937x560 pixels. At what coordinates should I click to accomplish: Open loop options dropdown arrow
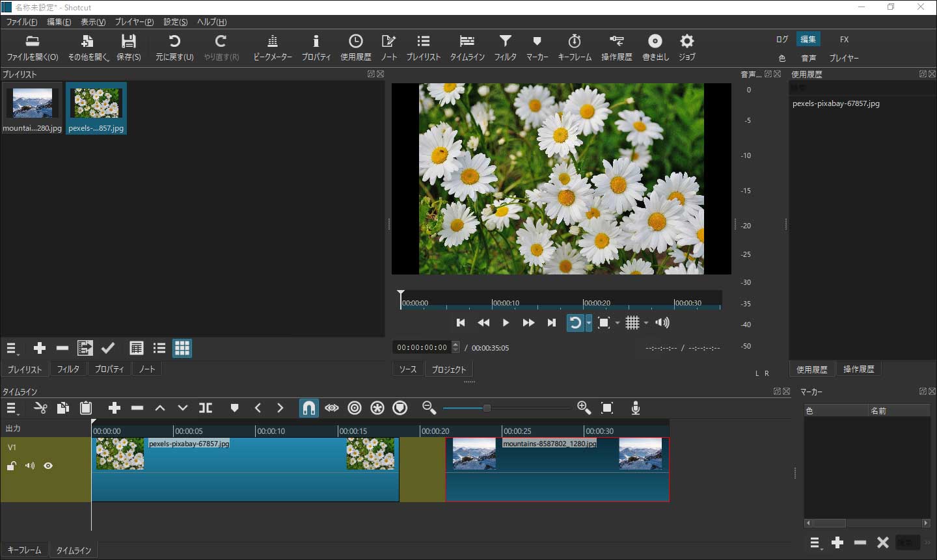tap(588, 323)
